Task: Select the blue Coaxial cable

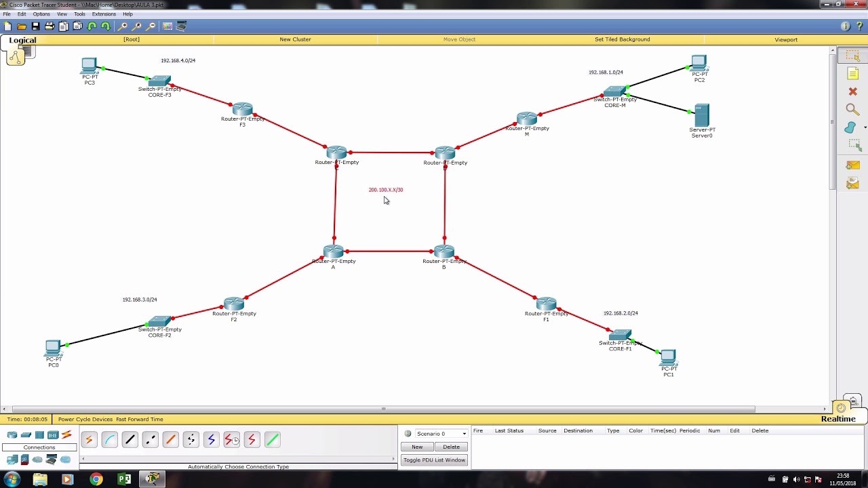Action: (x=211, y=440)
